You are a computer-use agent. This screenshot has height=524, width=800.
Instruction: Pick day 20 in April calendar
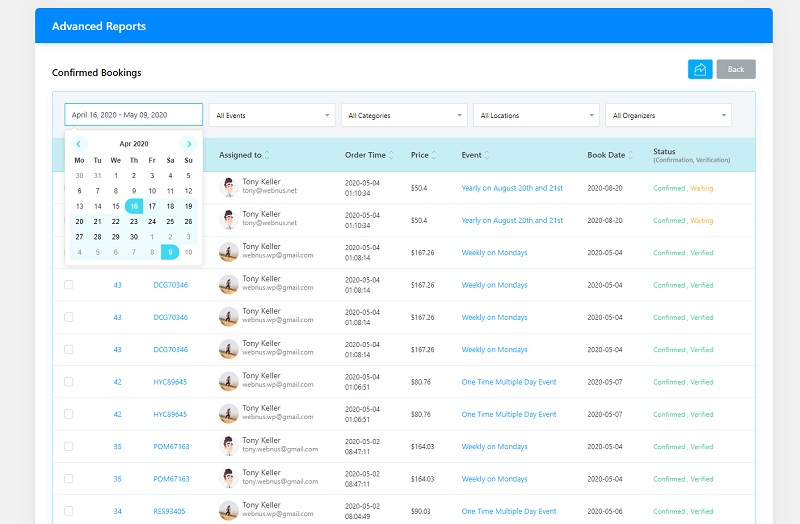click(x=79, y=221)
